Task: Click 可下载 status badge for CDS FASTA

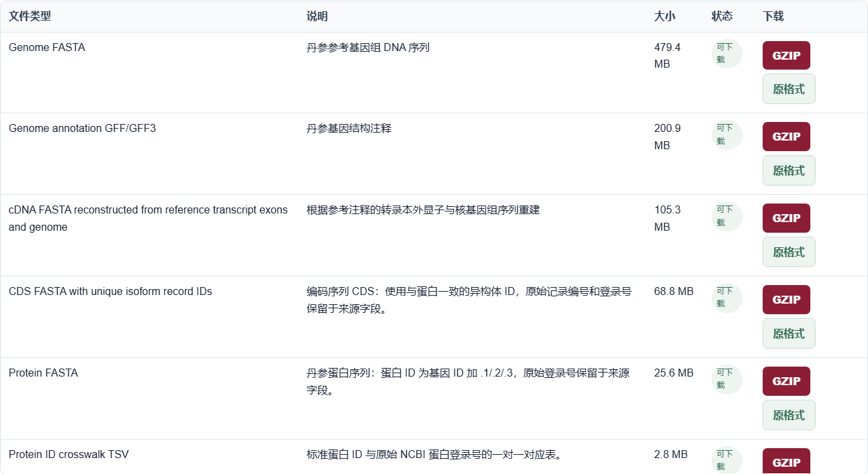Action: (727, 298)
